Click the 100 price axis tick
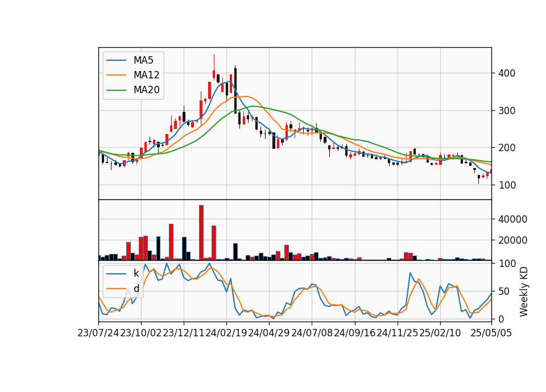 [x=507, y=185]
